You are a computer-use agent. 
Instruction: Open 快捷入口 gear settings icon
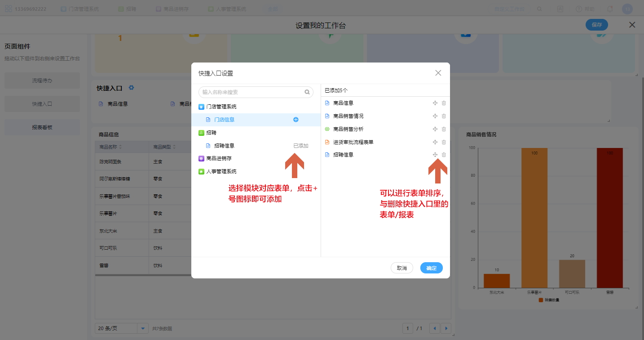[131, 88]
